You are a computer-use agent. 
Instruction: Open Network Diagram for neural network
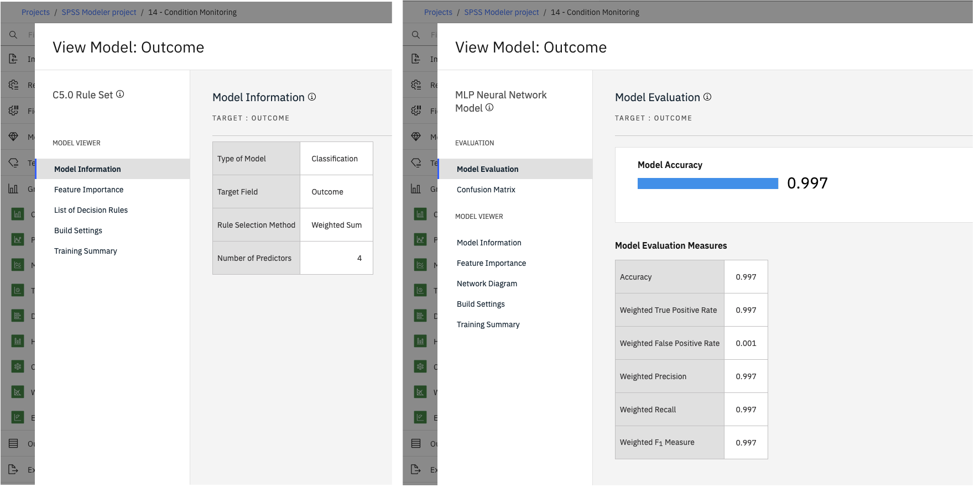487,284
